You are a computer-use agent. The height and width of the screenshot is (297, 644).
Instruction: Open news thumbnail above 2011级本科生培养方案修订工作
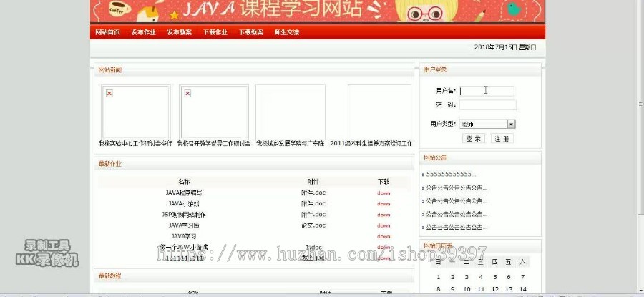tap(379, 112)
